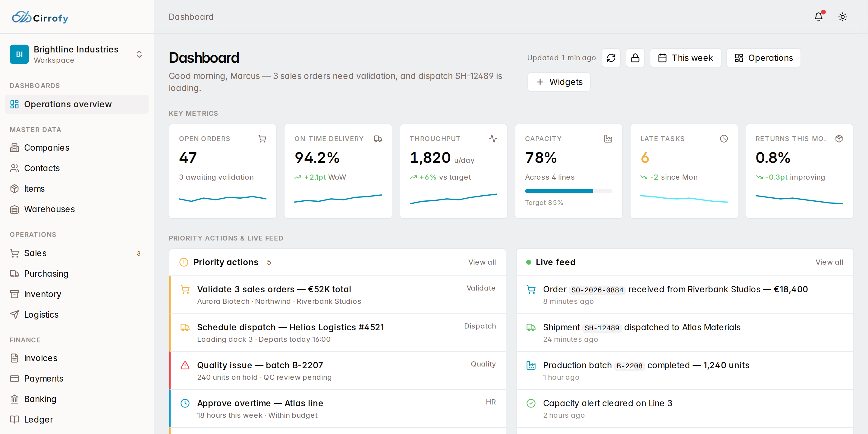Click the truck icon beside Schedule dispatch
The width and height of the screenshot is (868, 434).
pyautogui.click(x=185, y=327)
